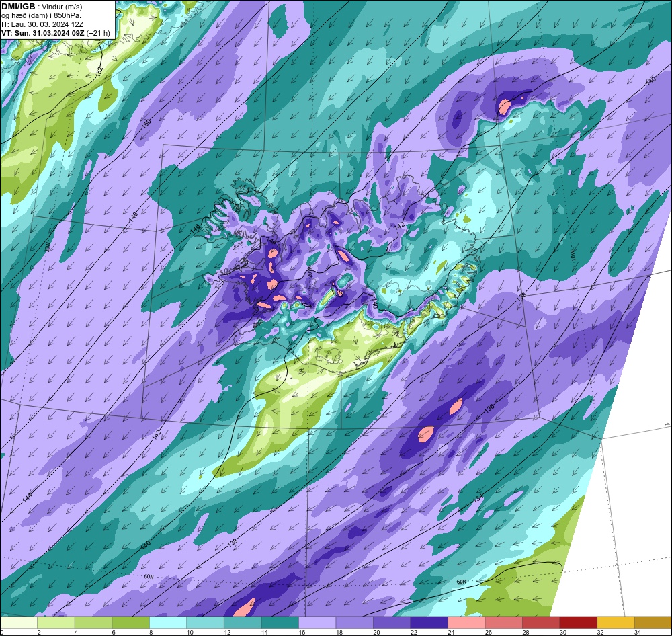The width and height of the screenshot is (672, 636).
Task: Click the legend tick value 34
Action: tap(637, 632)
